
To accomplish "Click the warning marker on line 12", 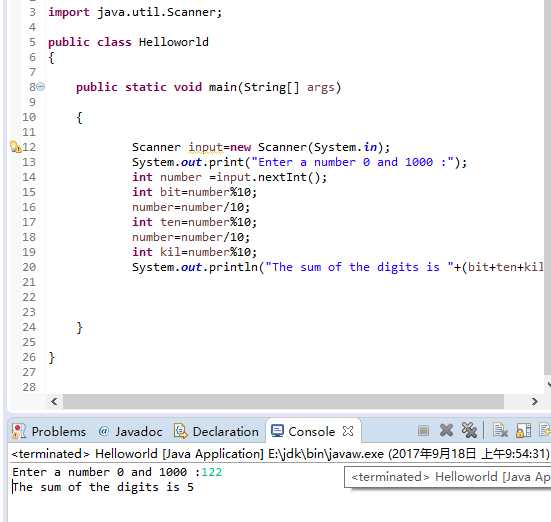I will pyautogui.click(x=15, y=147).
